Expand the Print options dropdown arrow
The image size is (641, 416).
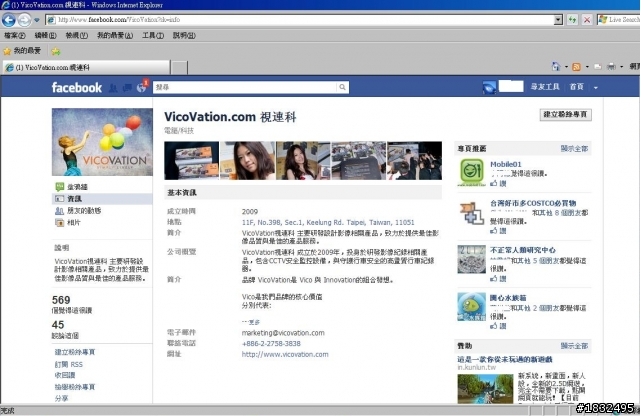coord(621,67)
